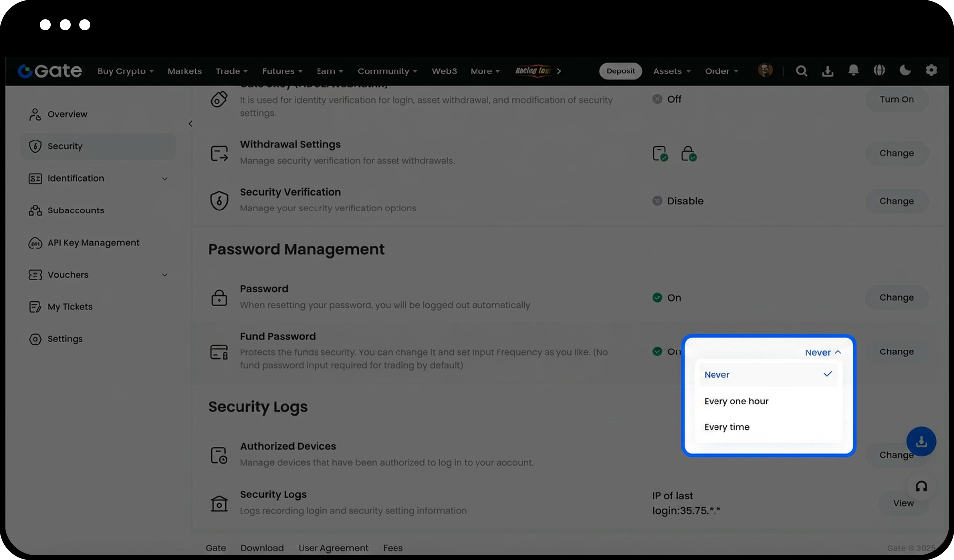This screenshot has height=560, width=954.
Task: Open API Key Management in sidebar
Action: [x=93, y=243]
